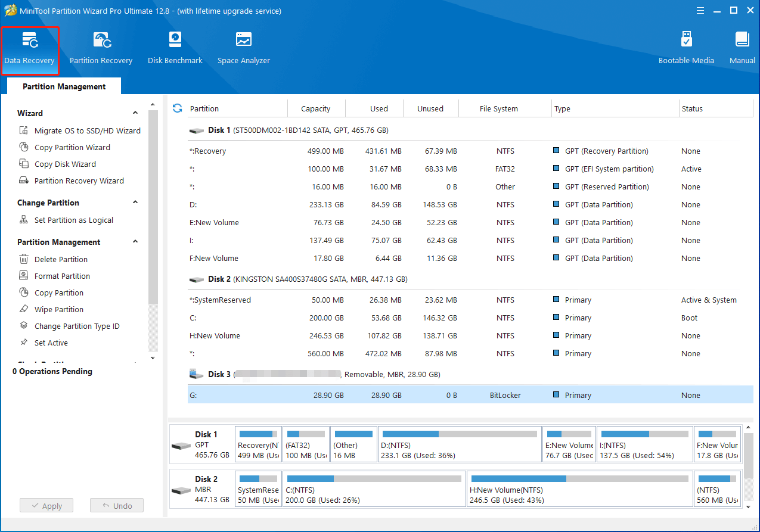Collapse the Partition Management sidebar section

tap(135, 242)
